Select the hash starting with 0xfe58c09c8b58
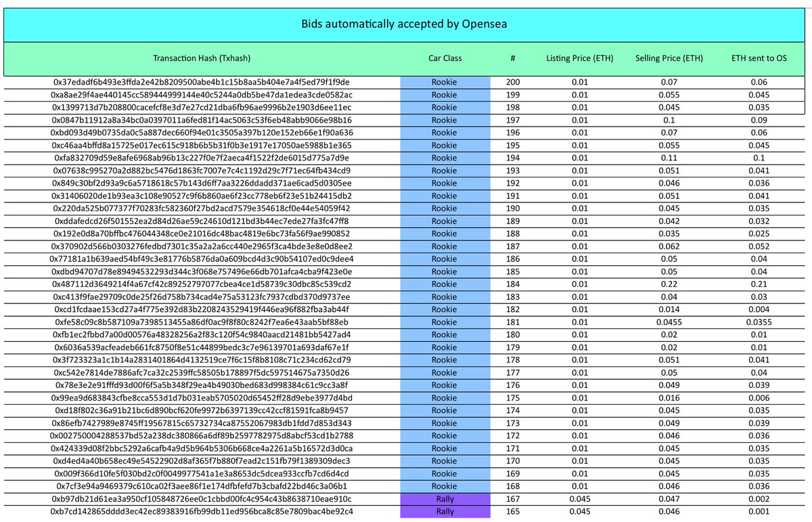The image size is (812, 522). coord(202,322)
